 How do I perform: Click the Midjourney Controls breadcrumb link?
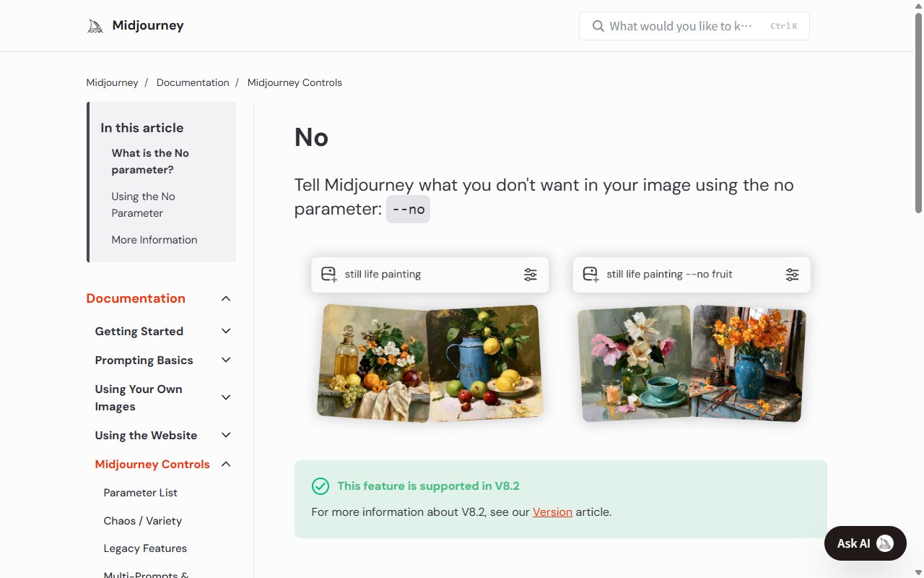(295, 82)
